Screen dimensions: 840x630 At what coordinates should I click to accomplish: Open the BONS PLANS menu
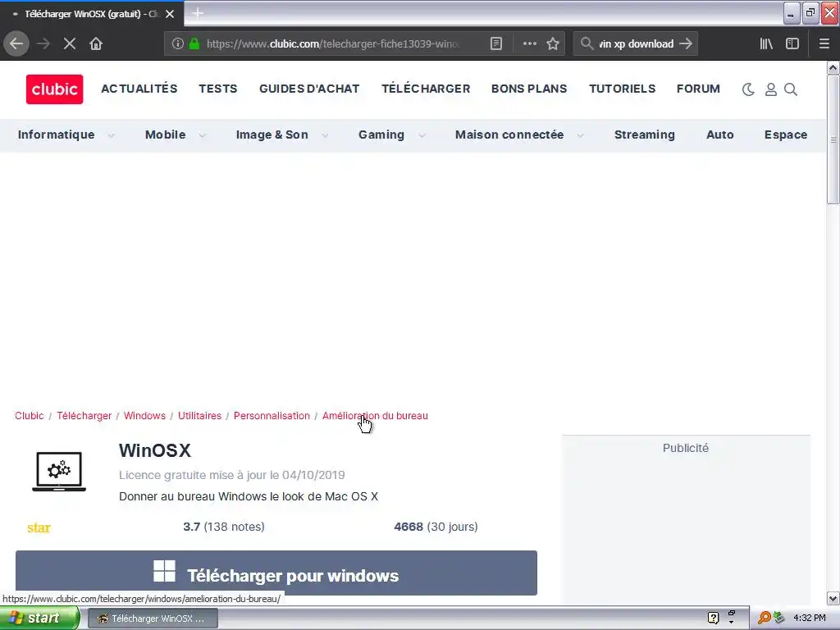pos(529,89)
